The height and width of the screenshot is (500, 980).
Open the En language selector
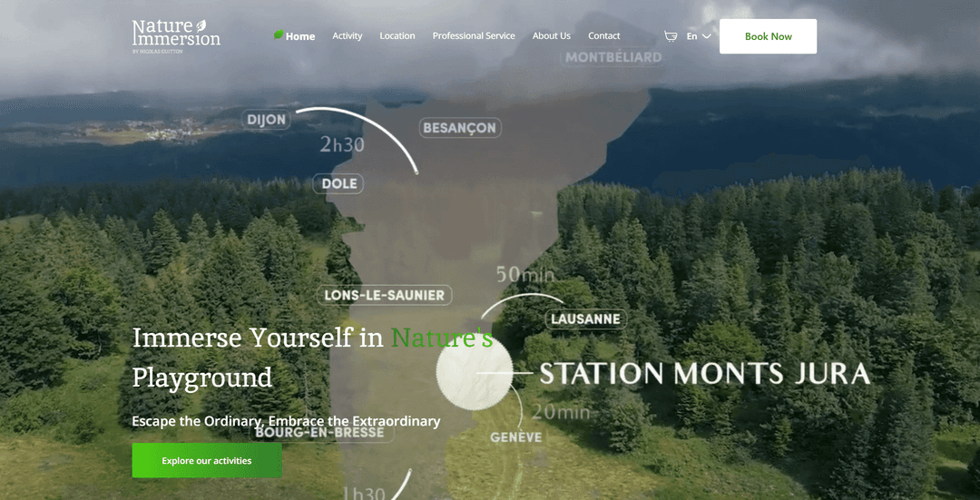point(692,36)
